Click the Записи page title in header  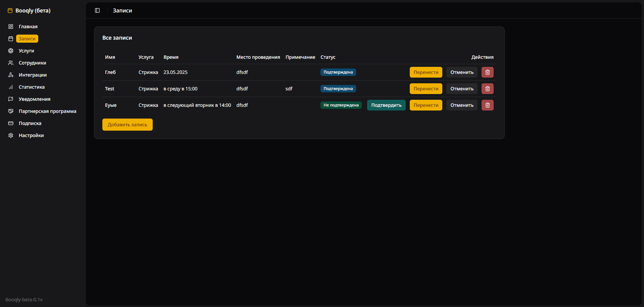(x=122, y=10)
